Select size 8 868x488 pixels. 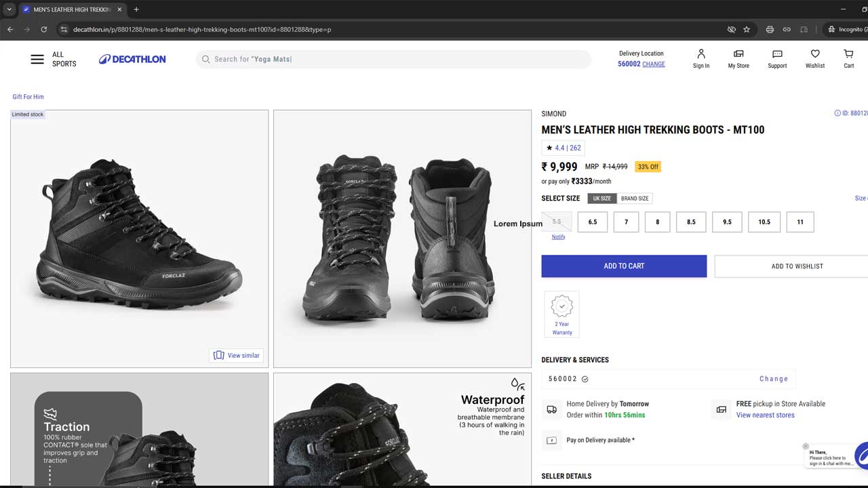(x=657, y=222)
